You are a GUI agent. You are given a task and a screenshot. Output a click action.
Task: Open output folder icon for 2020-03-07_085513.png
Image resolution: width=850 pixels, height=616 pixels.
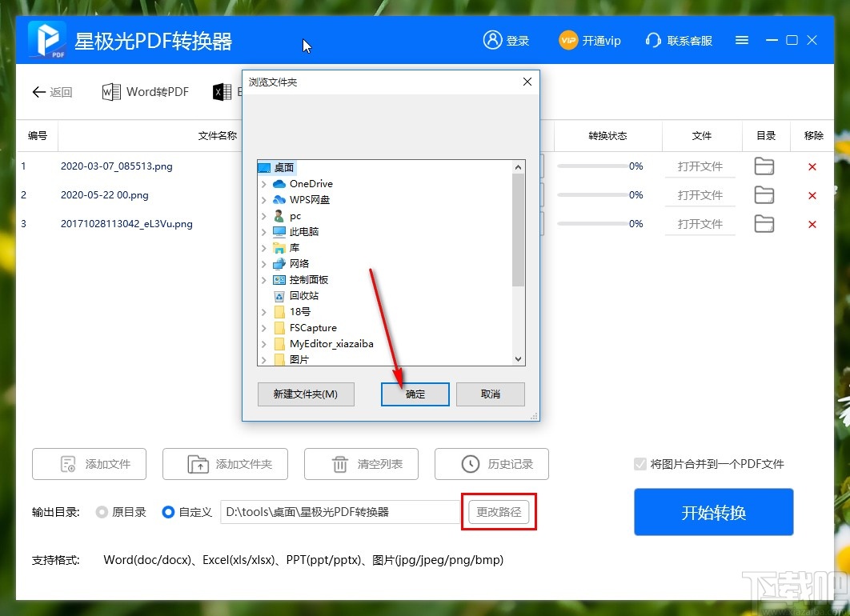point(764,166)
